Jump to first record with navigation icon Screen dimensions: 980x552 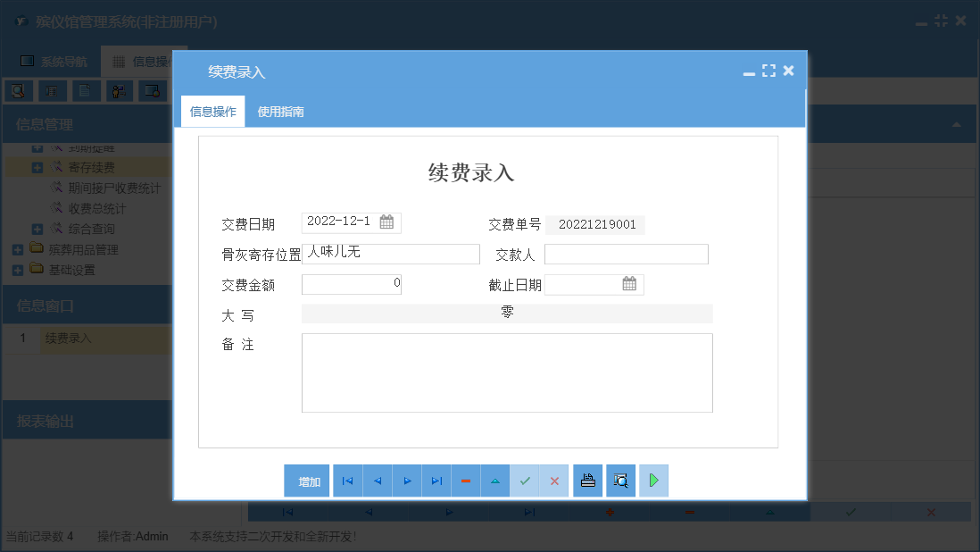[347, 481]
